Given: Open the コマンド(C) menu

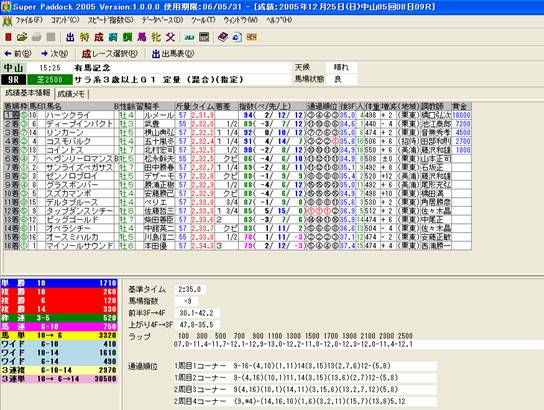Looking at the screenshot, I should pyautogui.click(x=65, y=20).
